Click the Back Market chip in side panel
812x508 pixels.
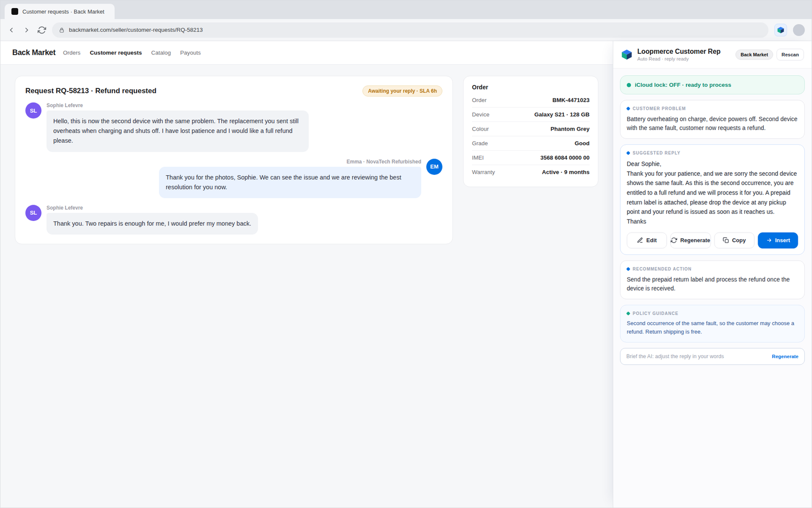click(x=754, y=55)
